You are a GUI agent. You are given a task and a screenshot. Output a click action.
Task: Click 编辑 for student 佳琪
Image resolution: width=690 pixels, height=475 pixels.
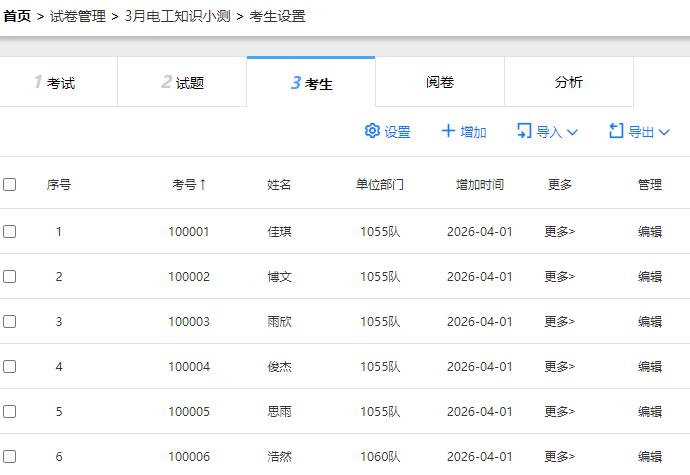(650, 232)
